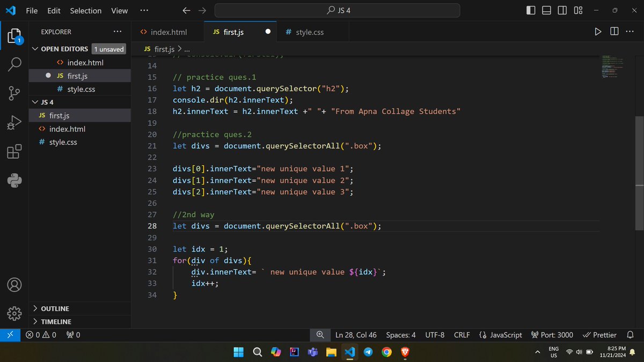The width and height of the screenshot is (644, 362).
Task: Open Customize Layout icon
Action: 578,10
